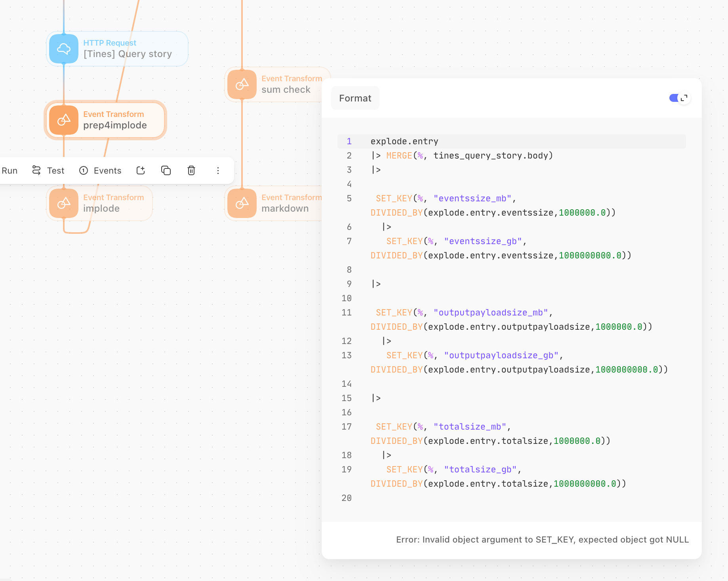Click the Event Transform icon on the markdown node
This screenshot has width=728, height=581.
pyautogui.click(x=242, y=203)
